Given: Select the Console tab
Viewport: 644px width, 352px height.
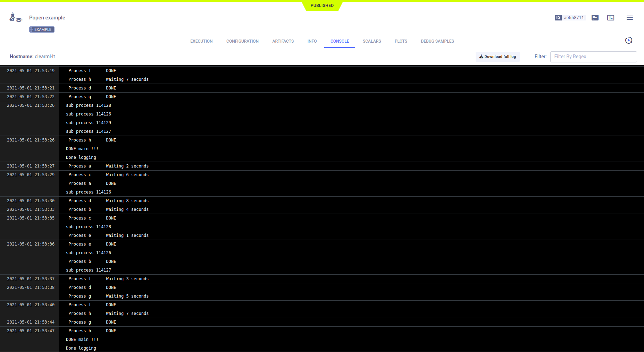Looking at the screenshot, I should [340, 41].
